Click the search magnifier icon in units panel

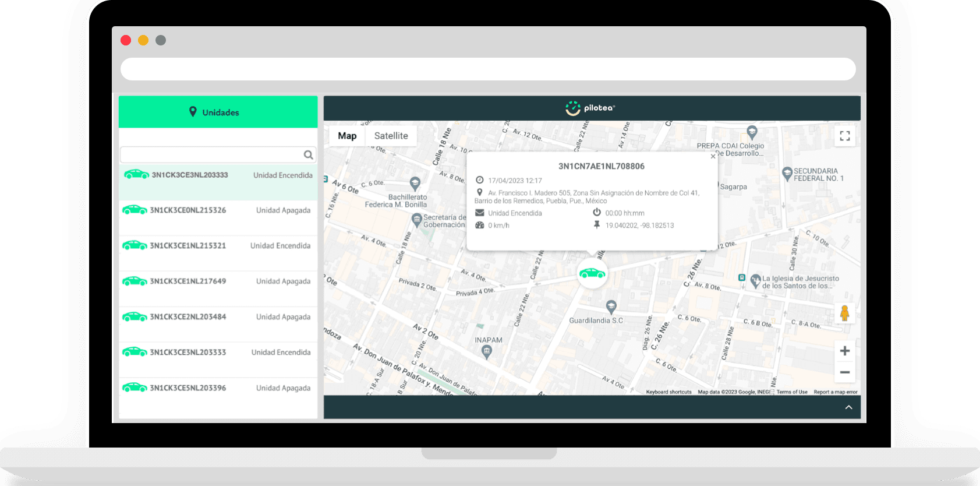(x=308, y=155)
